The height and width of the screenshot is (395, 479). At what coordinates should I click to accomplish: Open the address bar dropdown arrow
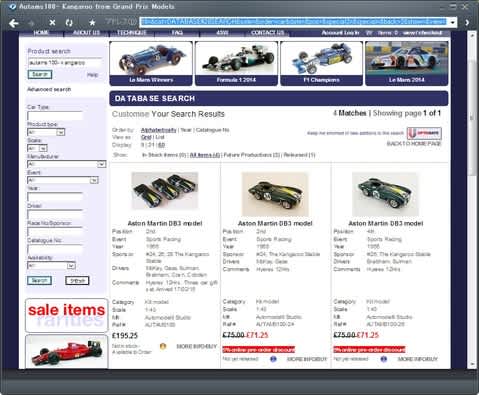tap(453, 22)
